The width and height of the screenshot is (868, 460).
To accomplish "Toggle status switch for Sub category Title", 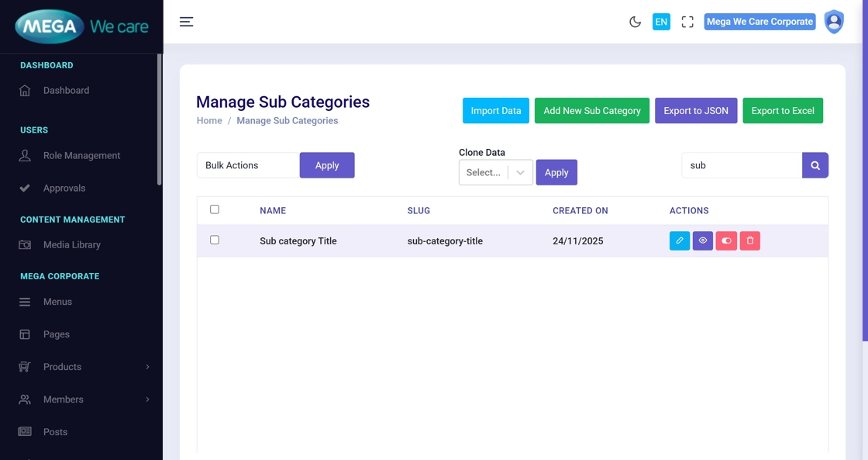I will (726, 241).
